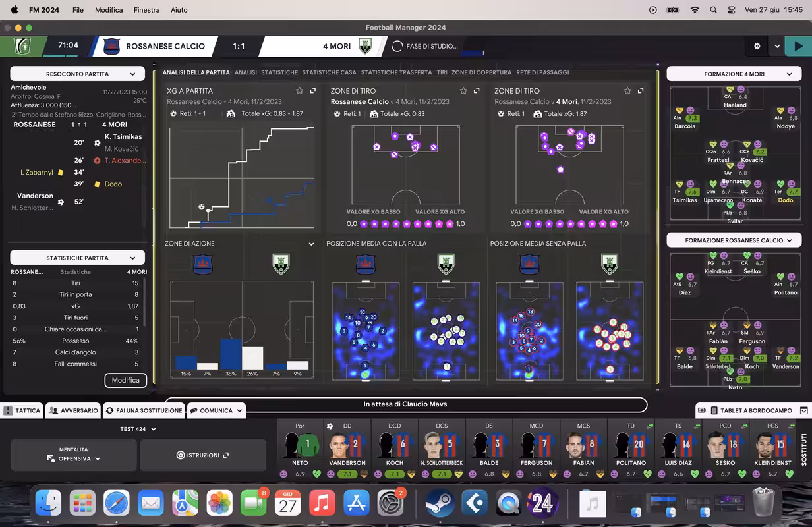812x527 pixels.
Task: Open the chevron next to settings gear
Action: (777, 46)
